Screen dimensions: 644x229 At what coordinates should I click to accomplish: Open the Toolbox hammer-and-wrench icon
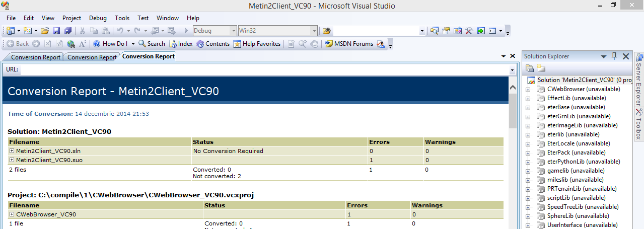point(469,31)
